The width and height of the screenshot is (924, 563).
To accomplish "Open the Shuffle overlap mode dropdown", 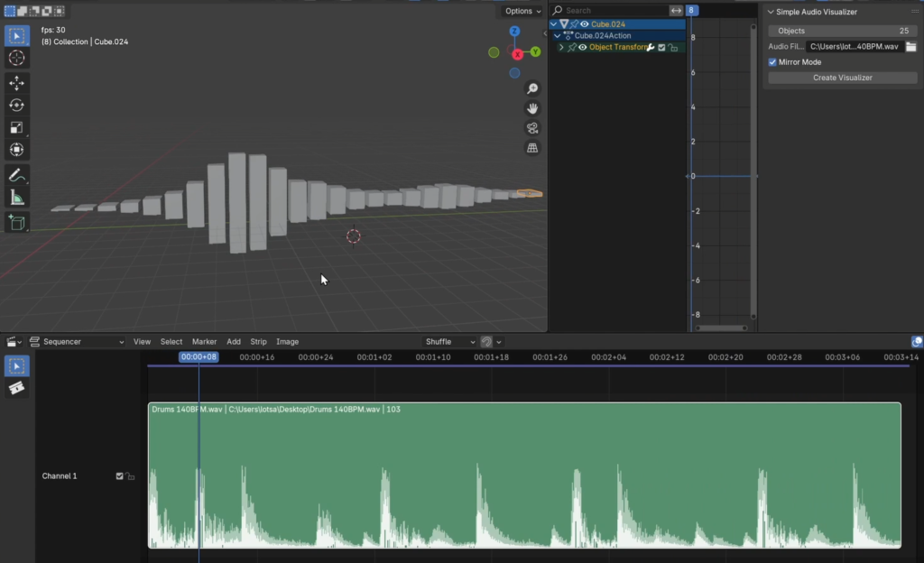I will tap(450, 342).
